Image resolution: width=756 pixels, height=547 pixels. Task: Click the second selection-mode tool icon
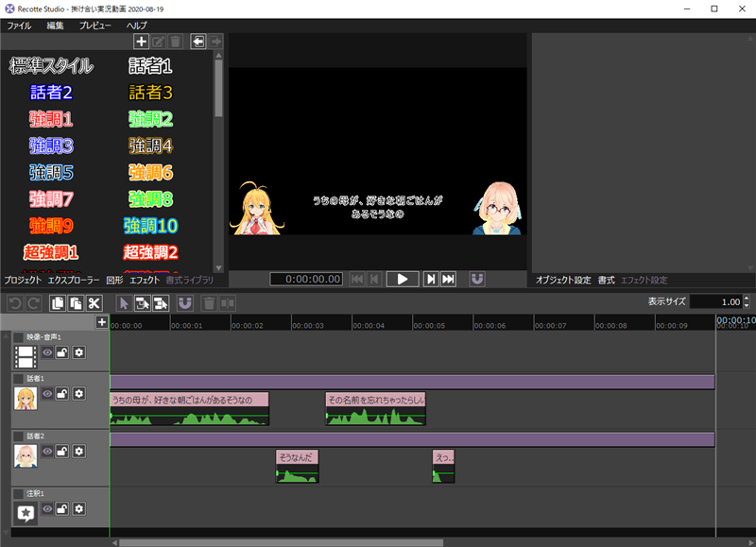(x=143, y=303)
